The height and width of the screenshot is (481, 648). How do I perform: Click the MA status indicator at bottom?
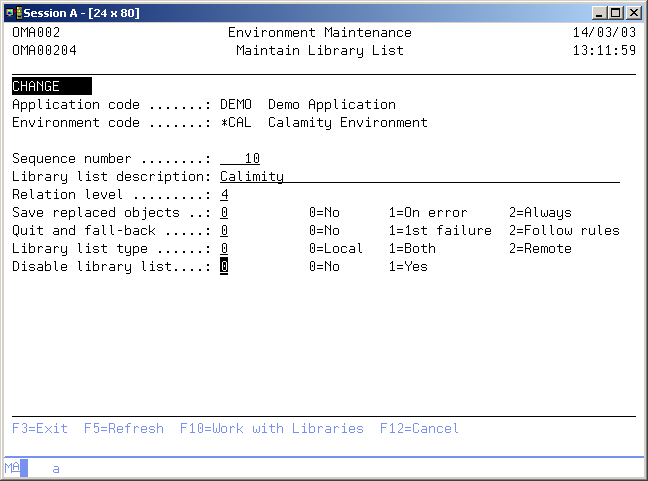point(12,468)
